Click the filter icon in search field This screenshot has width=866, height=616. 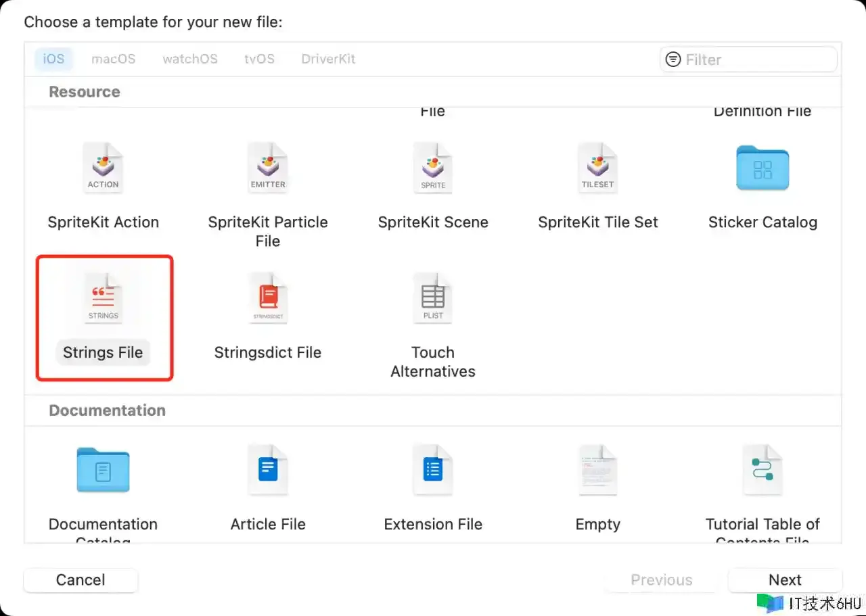point(673,60)
